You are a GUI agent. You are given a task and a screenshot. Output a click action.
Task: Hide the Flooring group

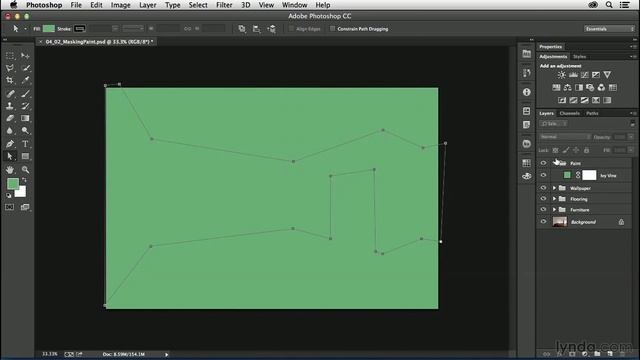[543, 199]
